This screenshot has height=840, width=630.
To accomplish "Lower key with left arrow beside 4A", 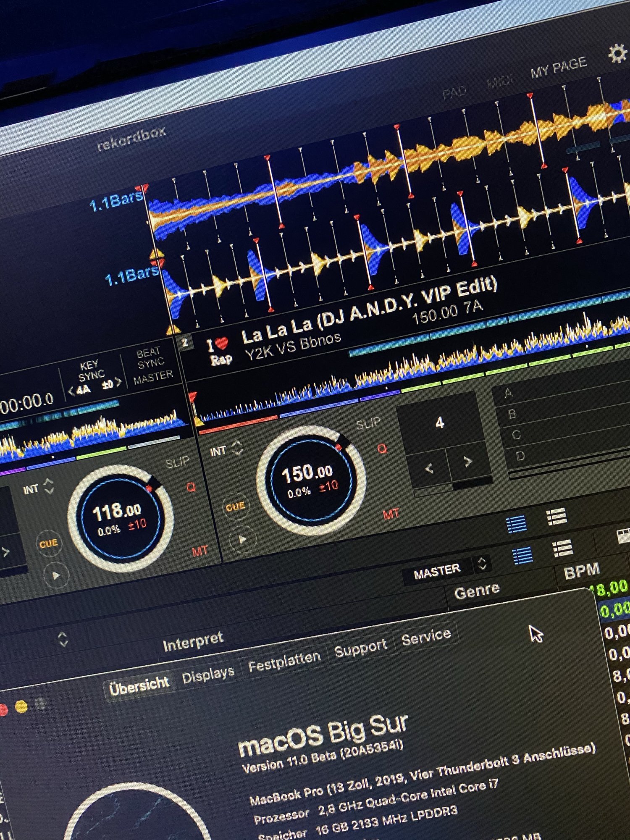I will 71,392.
